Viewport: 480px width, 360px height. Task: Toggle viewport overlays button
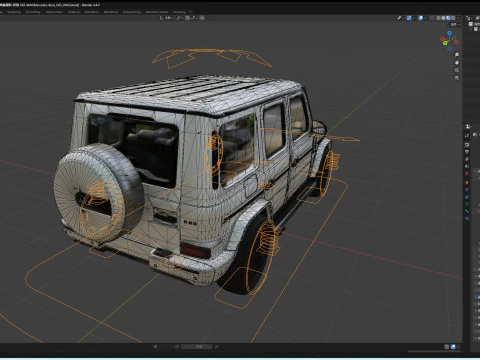point(420,18)
